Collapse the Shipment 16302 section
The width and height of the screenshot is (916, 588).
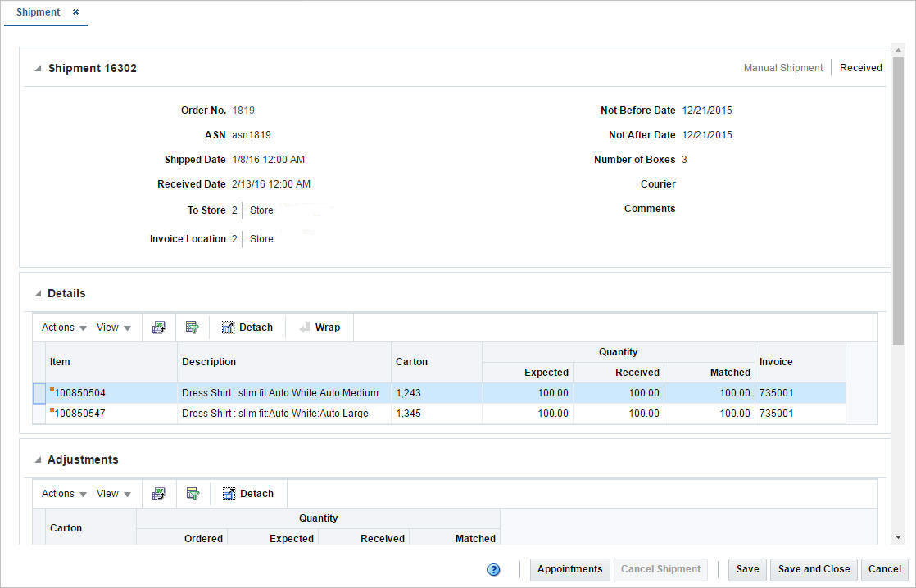pyautogui.click(x=38, y=68)
